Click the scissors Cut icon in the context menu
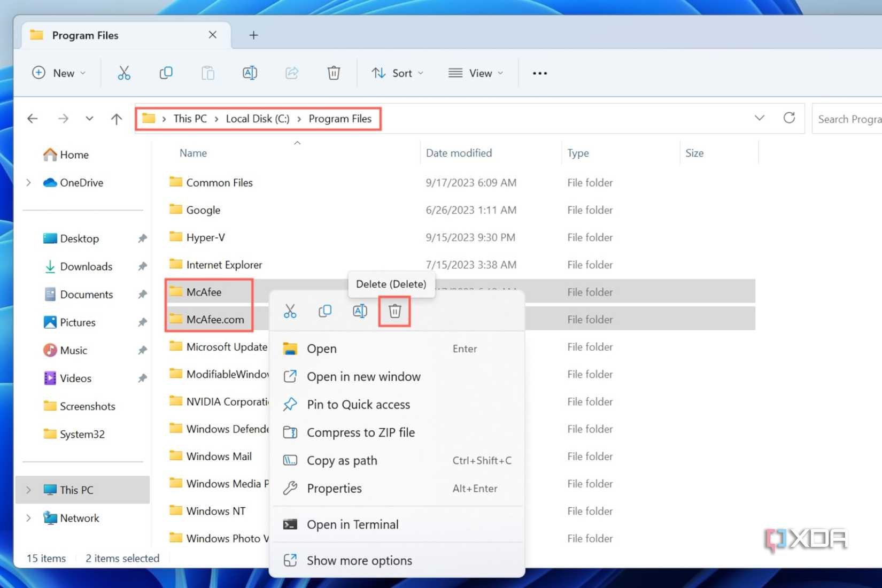This screenshot has width=882, height=588. (290, 311)
